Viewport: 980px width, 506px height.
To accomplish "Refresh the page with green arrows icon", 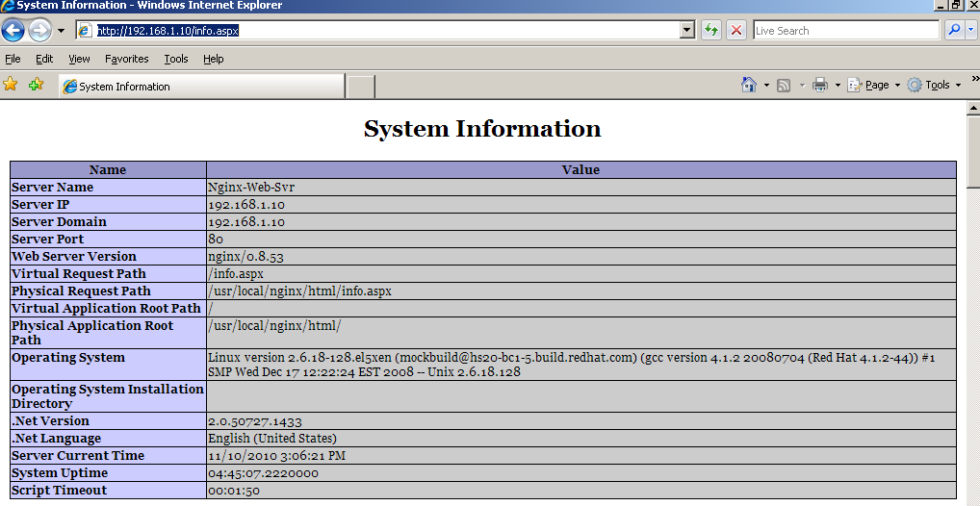I will click(x=711, y=30).
